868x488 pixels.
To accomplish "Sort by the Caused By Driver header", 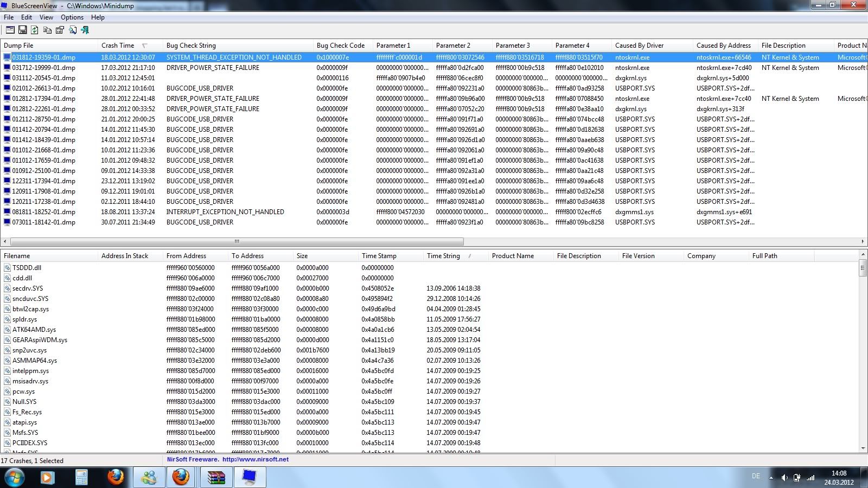I will tap(653, 46).
